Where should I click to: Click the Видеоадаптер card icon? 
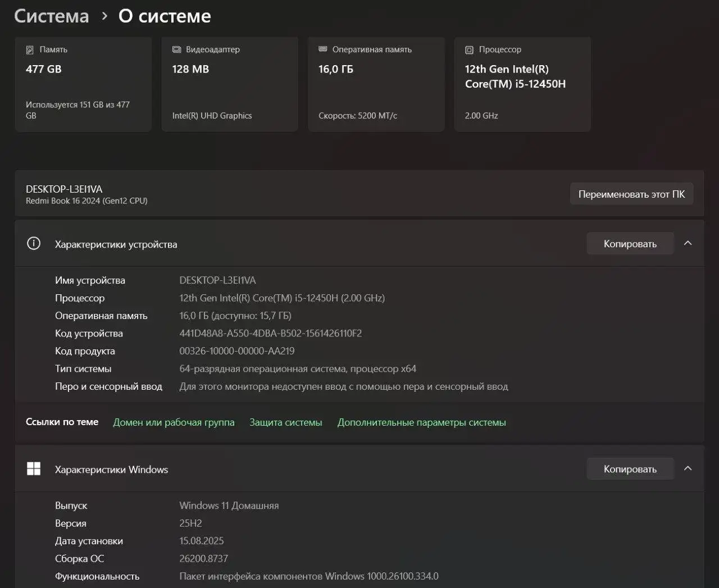point(176,50)
